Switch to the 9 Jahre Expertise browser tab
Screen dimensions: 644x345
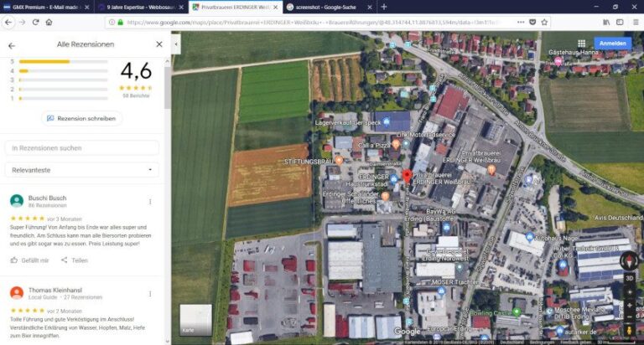click(141, 7)
